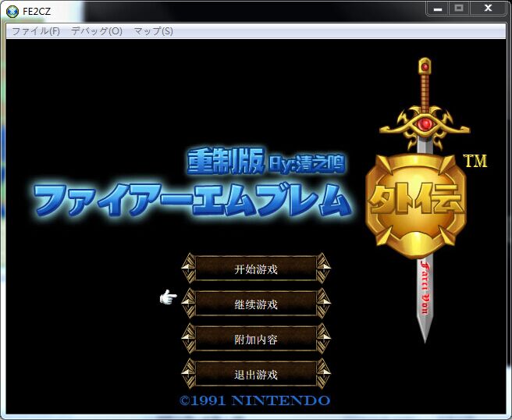This screenshot has width=512, height=420.
Task: Open the ファイル(F) menu
Action: click(35, 31)
